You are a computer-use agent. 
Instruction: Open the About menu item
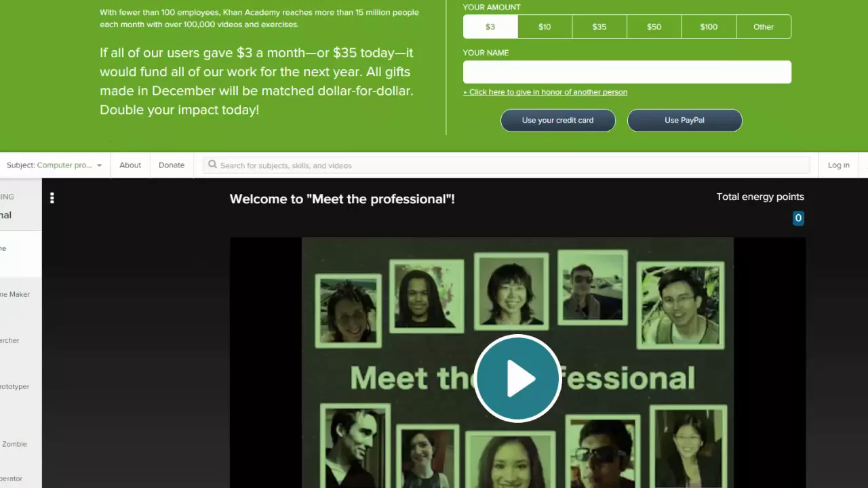click(130, 165)
